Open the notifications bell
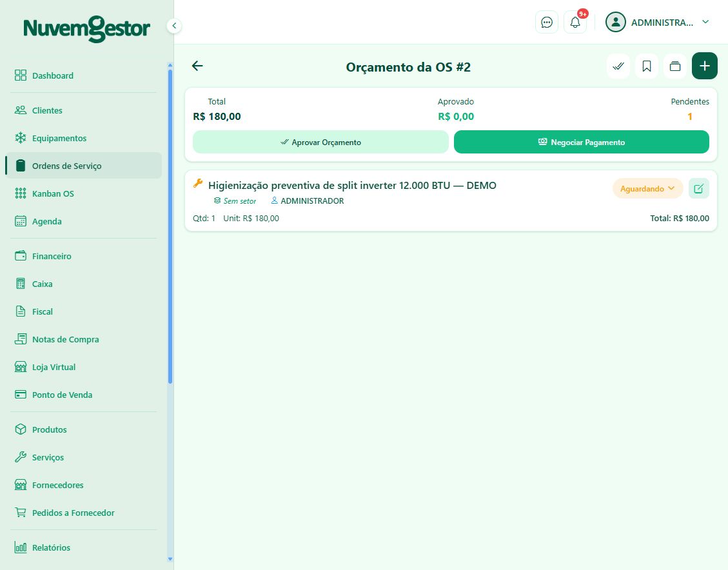The height and width of the screenshot is (570, 728). (575, 23)
